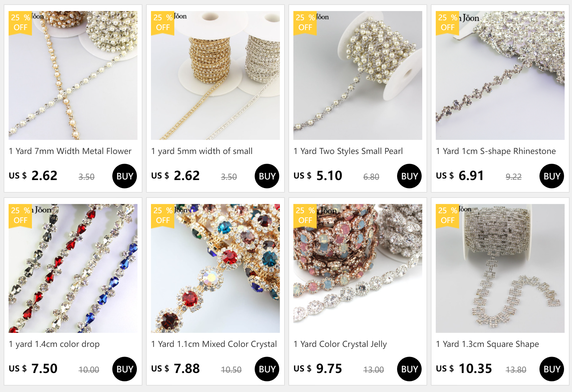Click BUY for 5mm width small chain
This screenshot has height=392, width=572.
coord(267,176)
